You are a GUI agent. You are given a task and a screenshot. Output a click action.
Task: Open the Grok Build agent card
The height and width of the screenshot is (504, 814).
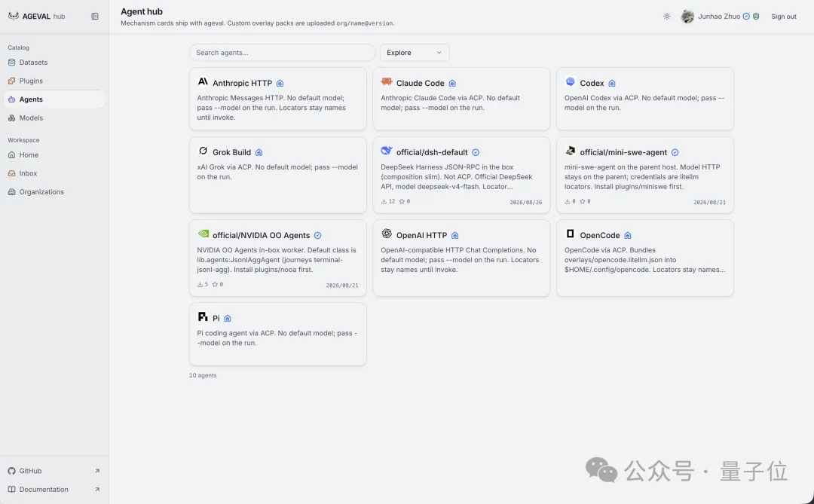click(x=277, y=175)
